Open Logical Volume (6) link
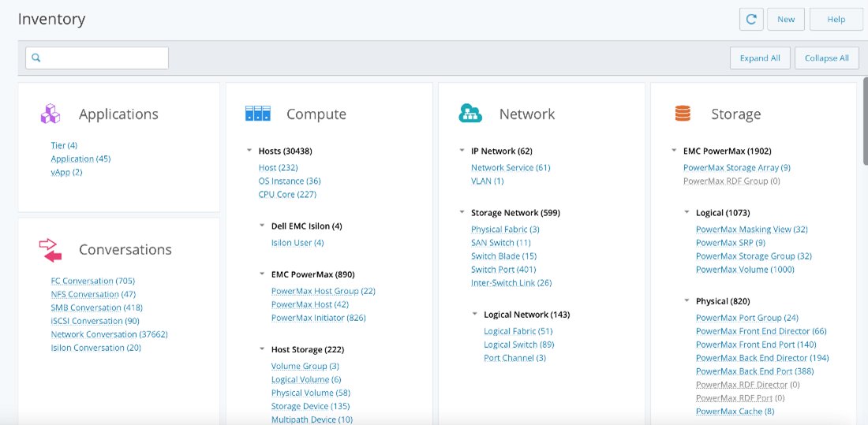 tap(306, 379)
